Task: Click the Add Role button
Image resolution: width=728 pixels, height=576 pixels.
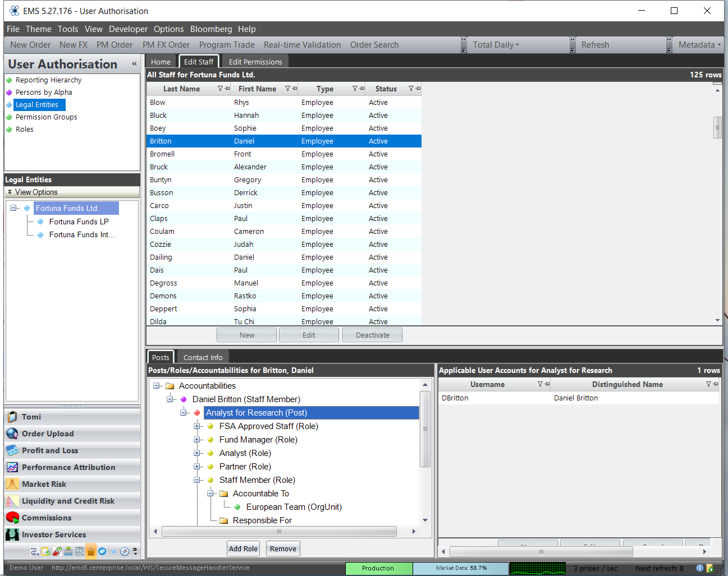Action: (x=243, y=549)
